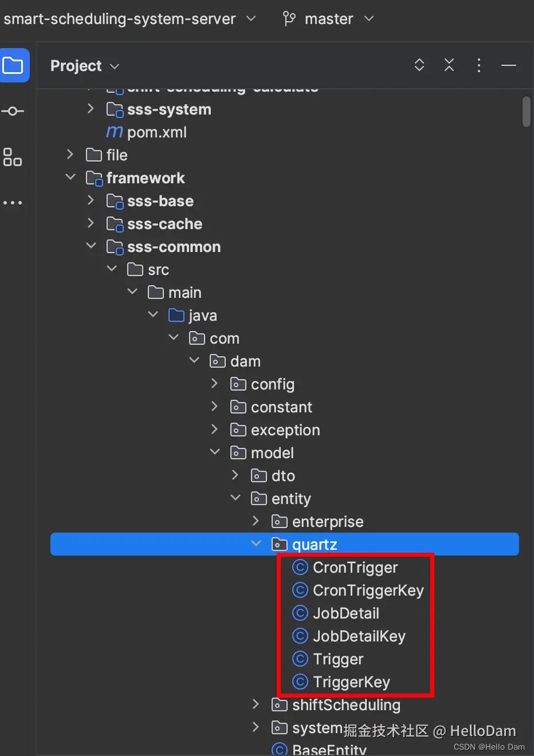Collapse the quartz package folder
This screenshot has width=534, height=756.
[256, 544]
